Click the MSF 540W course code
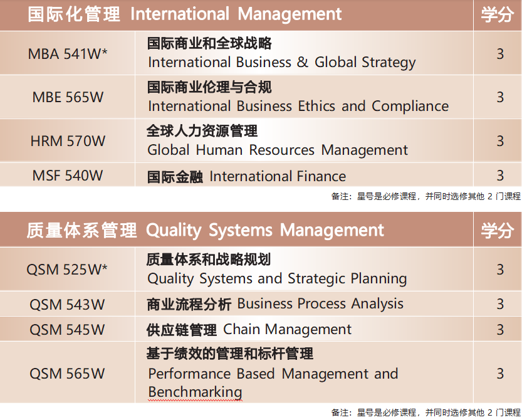 [68, 176]
